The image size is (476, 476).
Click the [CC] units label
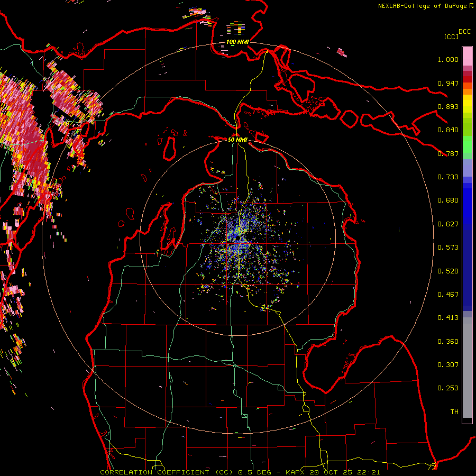(451, 36)
